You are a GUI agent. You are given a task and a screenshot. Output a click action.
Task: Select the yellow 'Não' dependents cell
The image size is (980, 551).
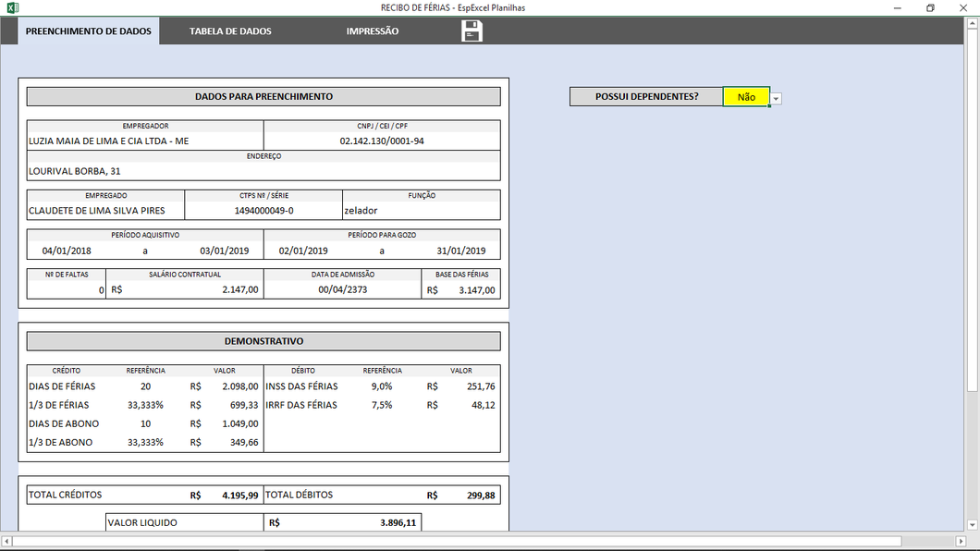745,97
